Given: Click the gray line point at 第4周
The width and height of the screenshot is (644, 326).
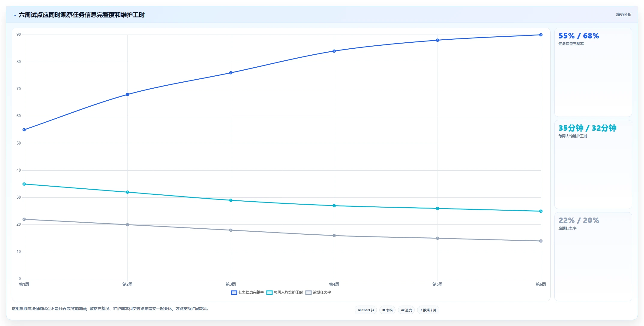Looking at the screenshot, I should click(x=334, y=236).
